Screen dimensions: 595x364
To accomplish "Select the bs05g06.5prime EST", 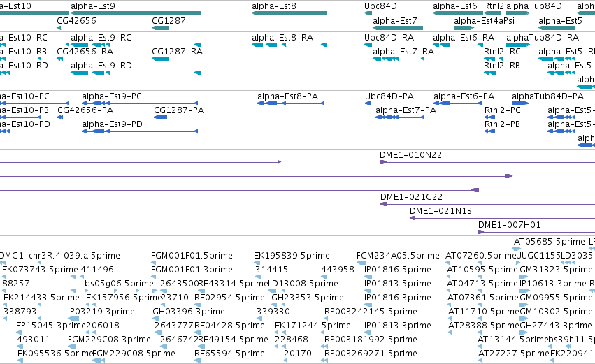I will 121,291.
